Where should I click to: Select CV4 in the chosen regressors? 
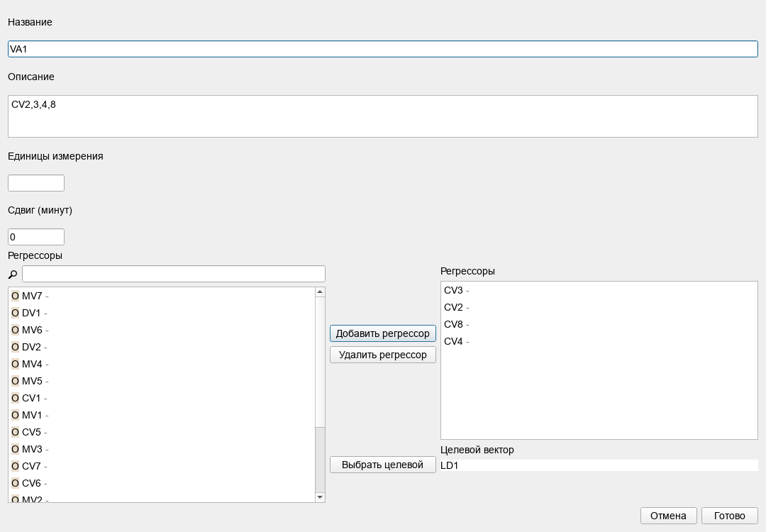tap(599, 341)
